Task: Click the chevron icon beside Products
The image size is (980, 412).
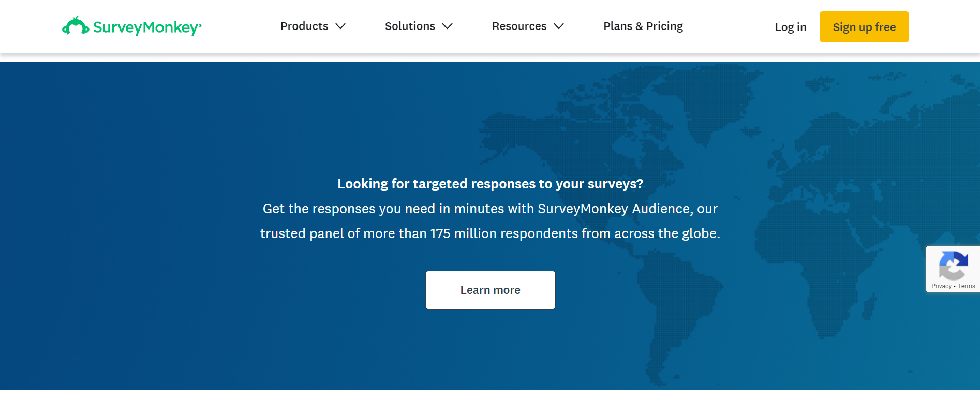Action: click(x=341, y=26)
